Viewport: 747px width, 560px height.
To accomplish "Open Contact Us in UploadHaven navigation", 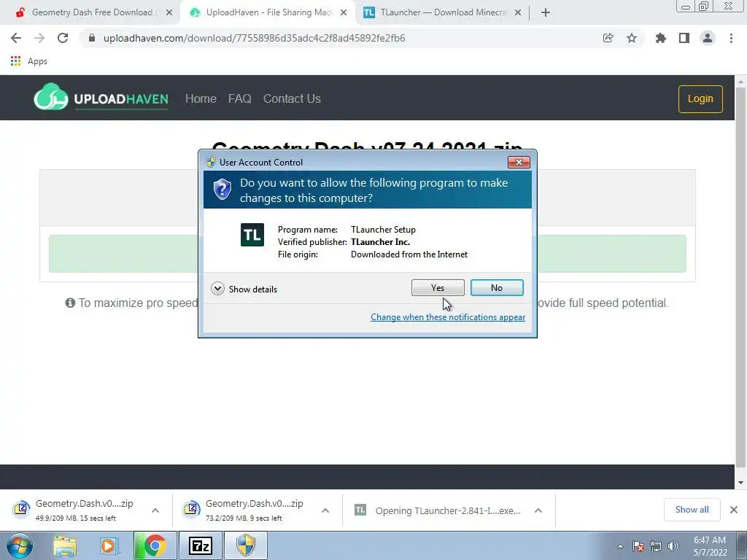I will point(292,98).
